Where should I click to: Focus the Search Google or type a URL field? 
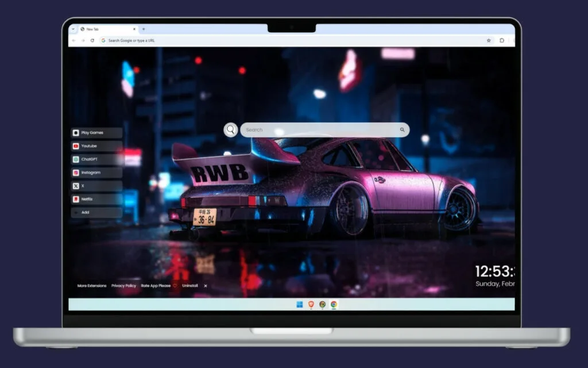tap(296, 41)
